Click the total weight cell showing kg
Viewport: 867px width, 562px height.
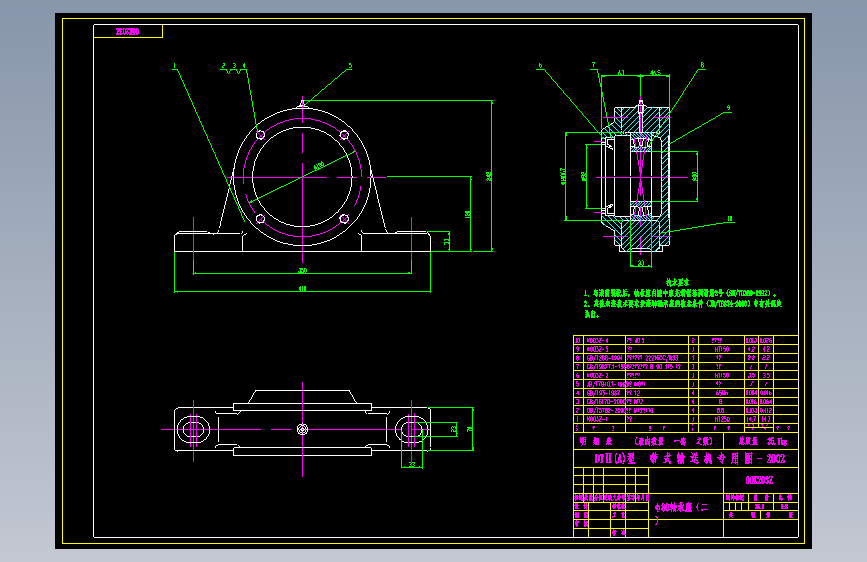pos(762,441)
